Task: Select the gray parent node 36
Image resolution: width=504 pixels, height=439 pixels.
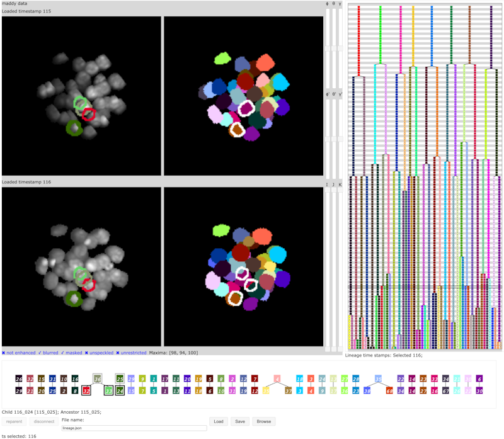Action: coord(98,379)
